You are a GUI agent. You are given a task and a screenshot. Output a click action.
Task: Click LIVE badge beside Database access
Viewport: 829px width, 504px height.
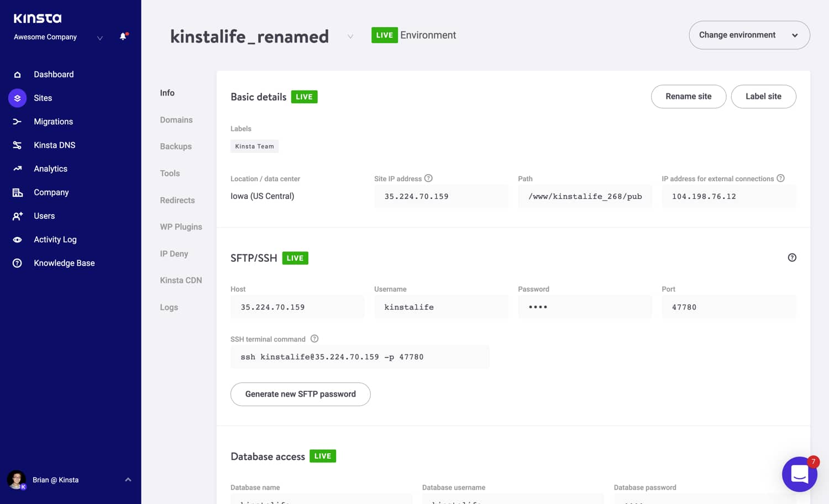pos(323,456)
